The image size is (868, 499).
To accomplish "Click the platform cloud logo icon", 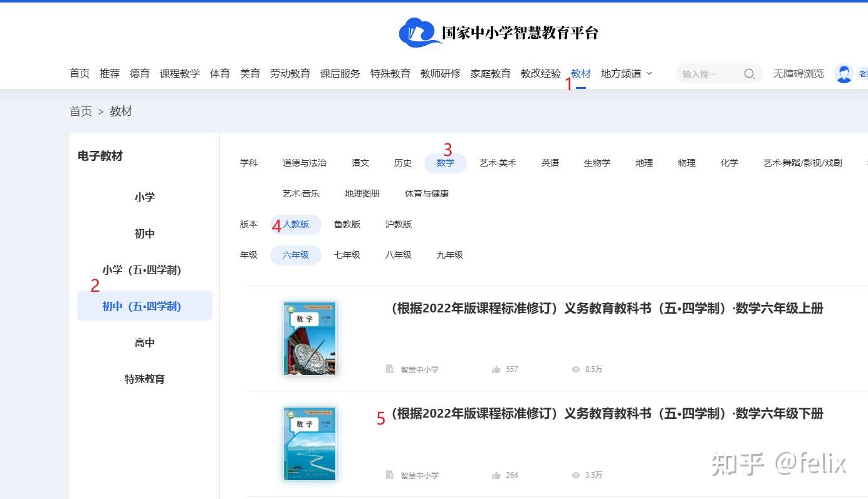I will pyautogui.click(x=421, y=32).
